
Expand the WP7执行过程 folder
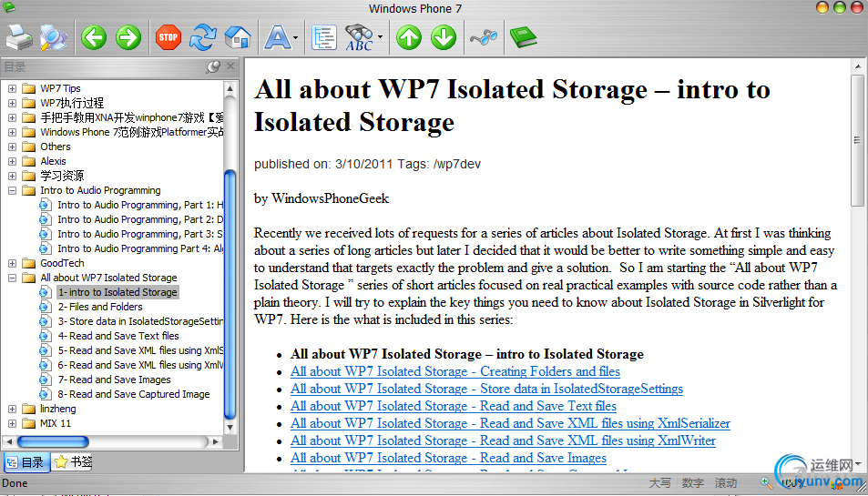[12, 103]
